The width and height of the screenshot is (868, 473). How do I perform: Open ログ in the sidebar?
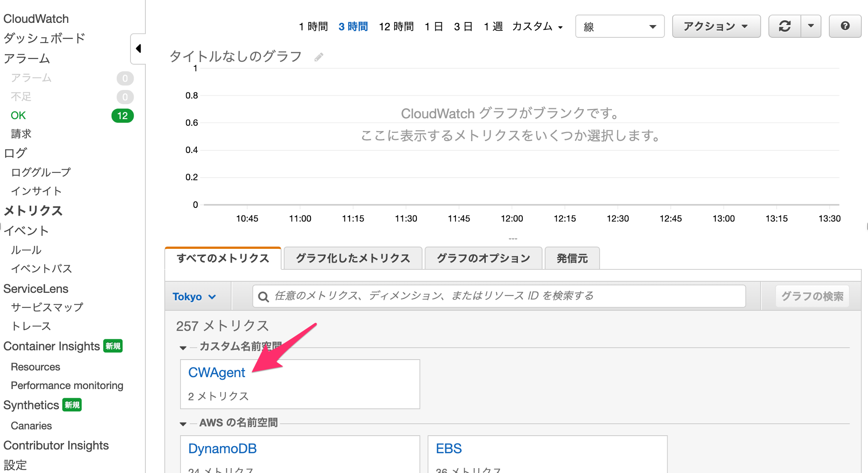15,153
